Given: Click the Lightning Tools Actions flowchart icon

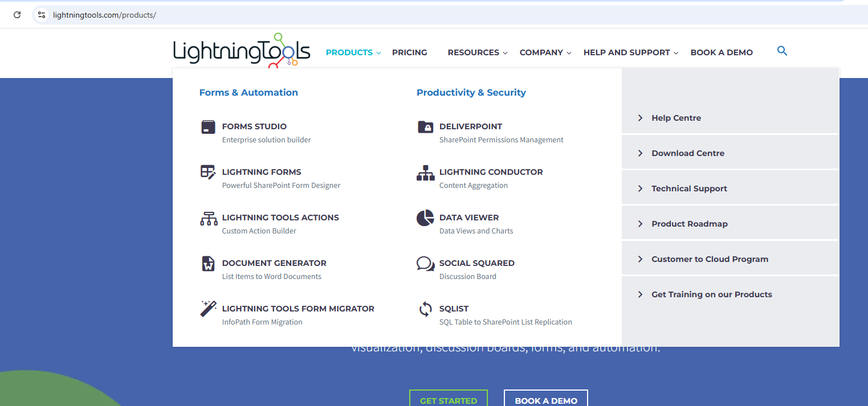Looking at the screenshot, I should tap(209, 218).
